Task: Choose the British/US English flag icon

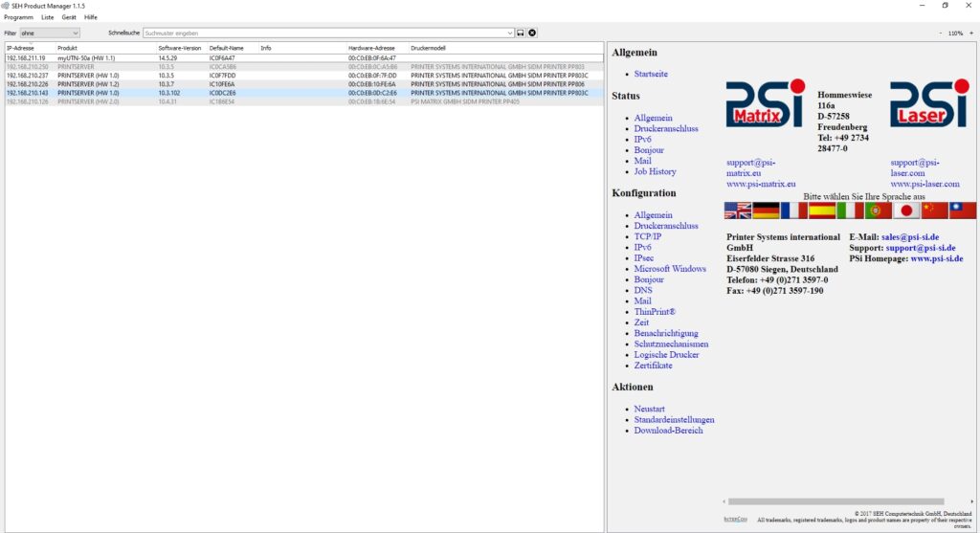Action: [x=738, y=211]
